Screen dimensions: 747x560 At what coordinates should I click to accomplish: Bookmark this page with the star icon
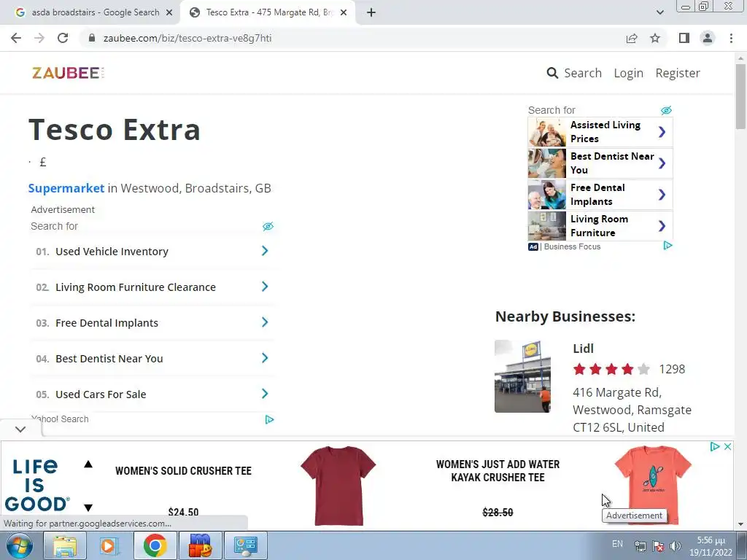point(655,38)
